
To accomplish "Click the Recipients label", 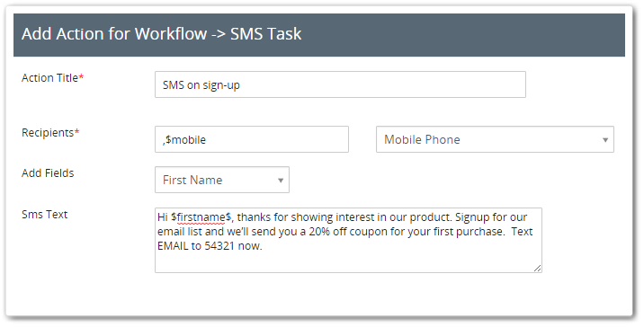I will pos(48,133).
